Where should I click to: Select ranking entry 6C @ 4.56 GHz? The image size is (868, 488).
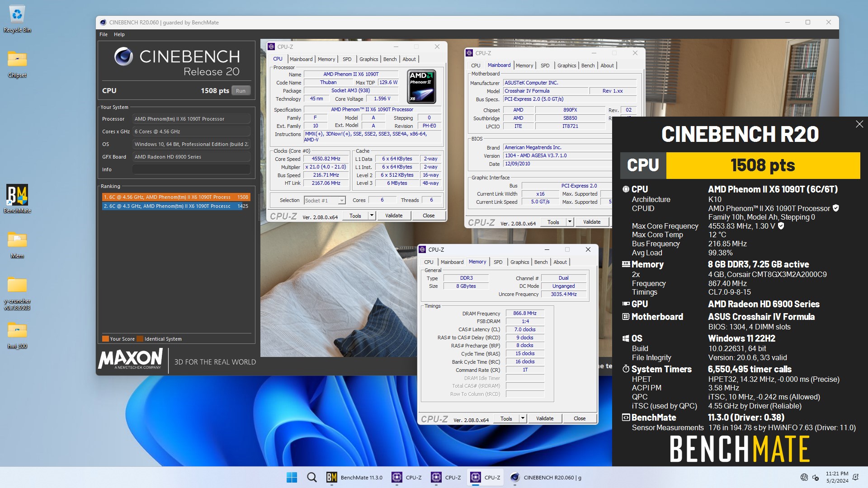point(176,197)
